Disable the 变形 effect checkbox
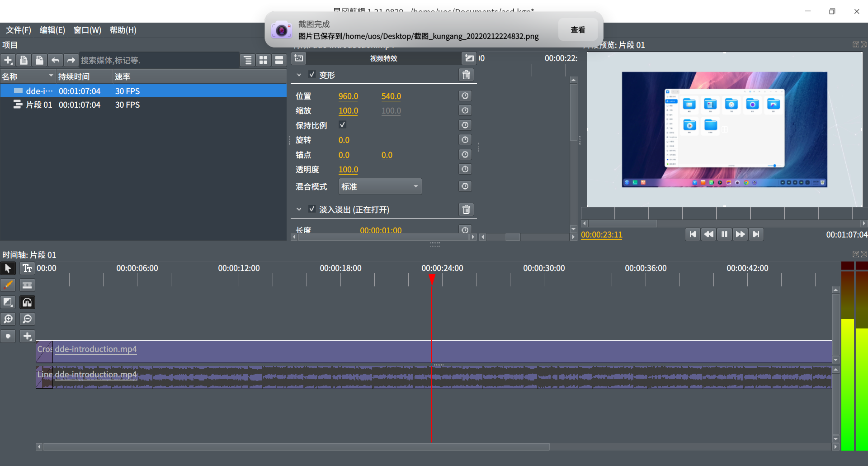868x466 pixels. coord(311,75)
